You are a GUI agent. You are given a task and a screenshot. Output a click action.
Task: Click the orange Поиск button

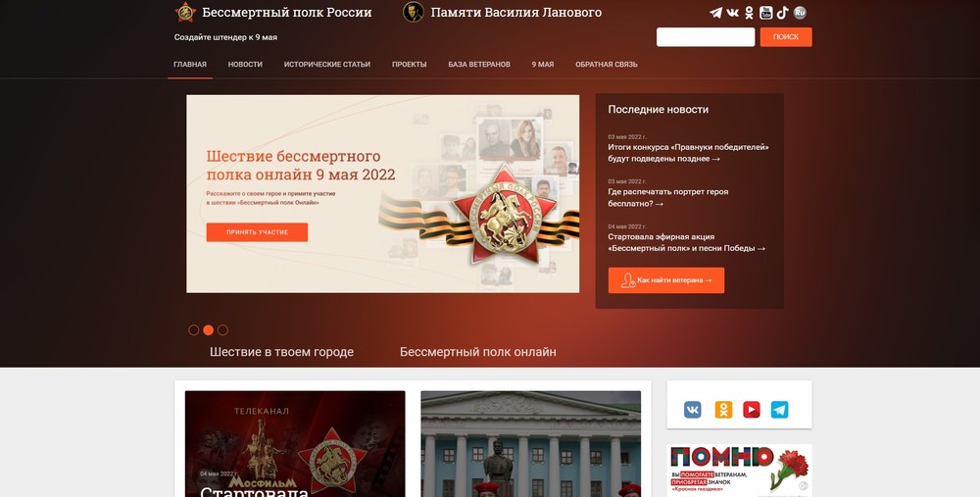coord(786,37)
